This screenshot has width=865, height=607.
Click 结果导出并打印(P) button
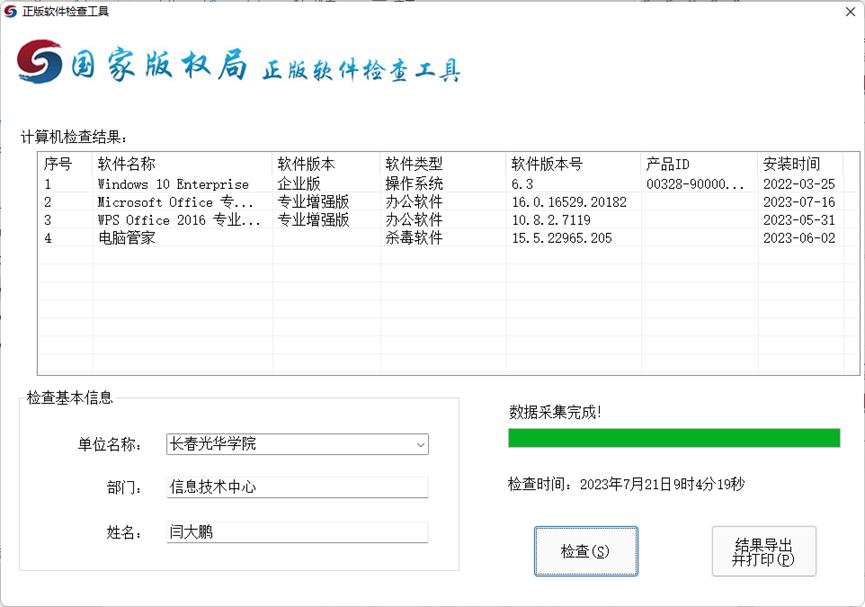763,551
